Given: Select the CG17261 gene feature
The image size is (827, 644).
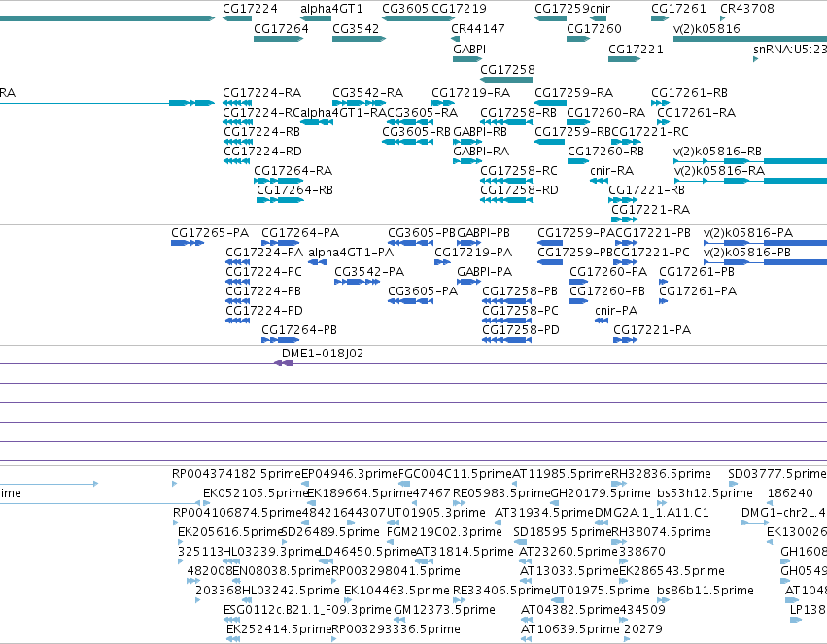Looking at the screenshot, I should click(660, 18).
